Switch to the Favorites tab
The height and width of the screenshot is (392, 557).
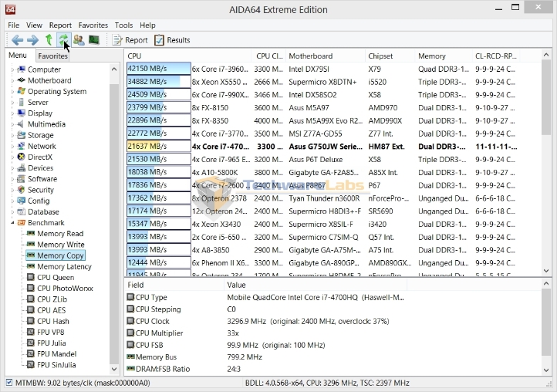point(52,56)
